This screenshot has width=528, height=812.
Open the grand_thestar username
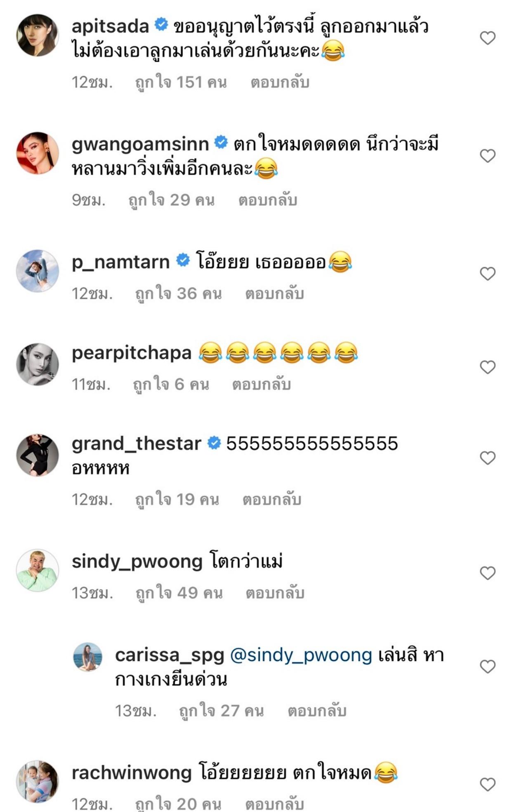click(136, 444)
